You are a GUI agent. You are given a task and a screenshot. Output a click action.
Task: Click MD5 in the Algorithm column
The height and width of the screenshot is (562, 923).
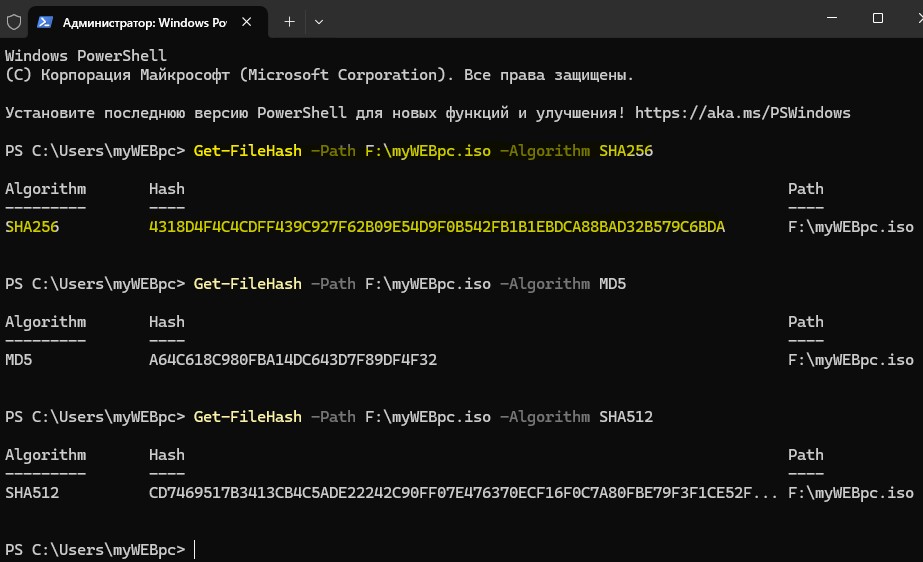coord(18,360)
